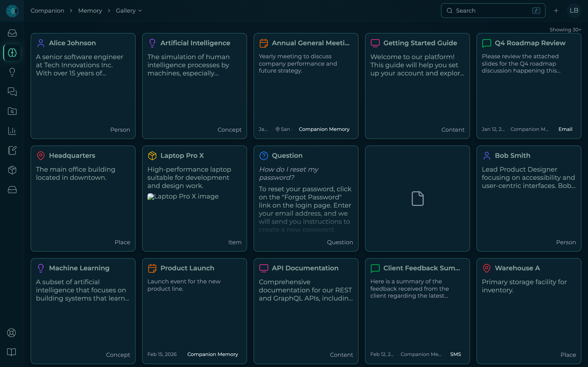Open the folder search sidebar icon
This screenshot has height=367, width=588.
12,111
